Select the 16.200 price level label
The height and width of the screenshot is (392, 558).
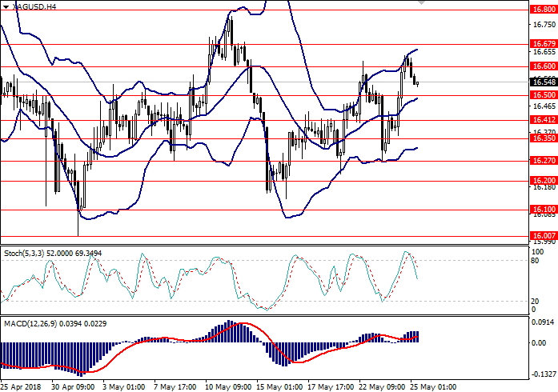click(543, 181)
